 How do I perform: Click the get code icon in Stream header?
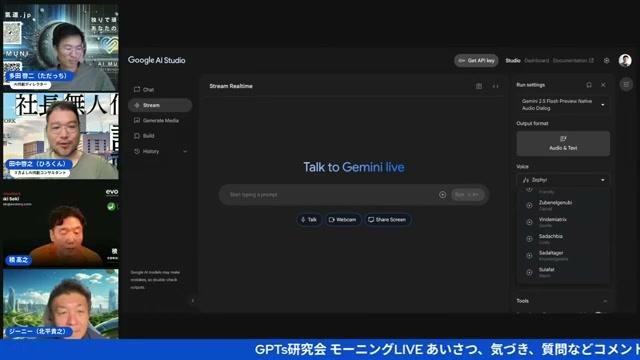(x=495, y=86)
